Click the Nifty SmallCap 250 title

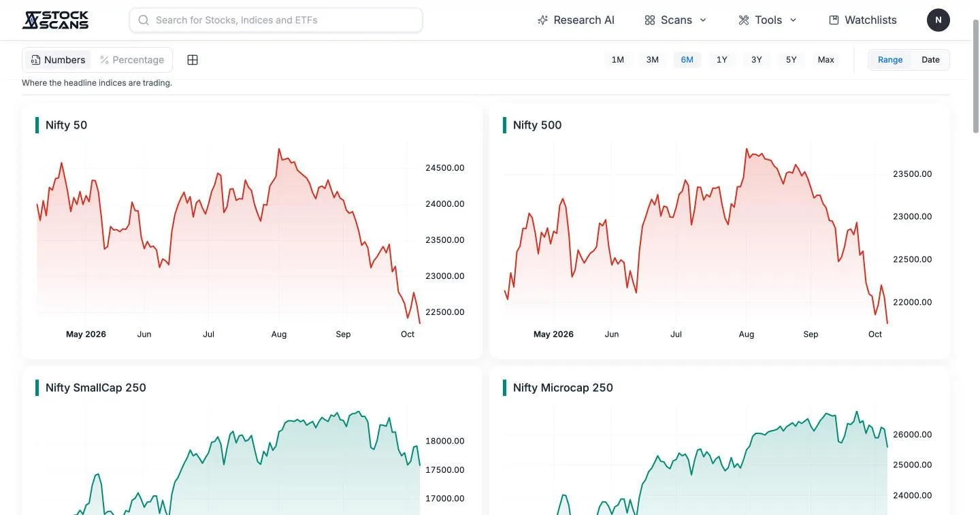coord(95,388)
